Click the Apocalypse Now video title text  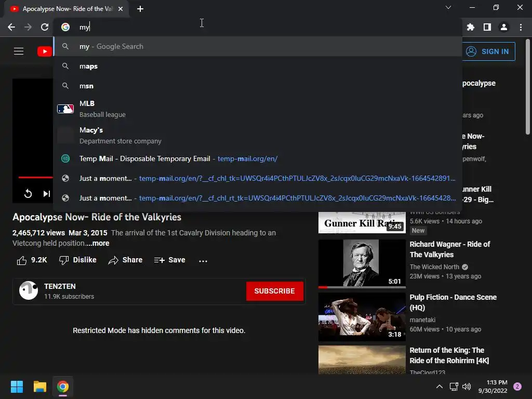97,217
